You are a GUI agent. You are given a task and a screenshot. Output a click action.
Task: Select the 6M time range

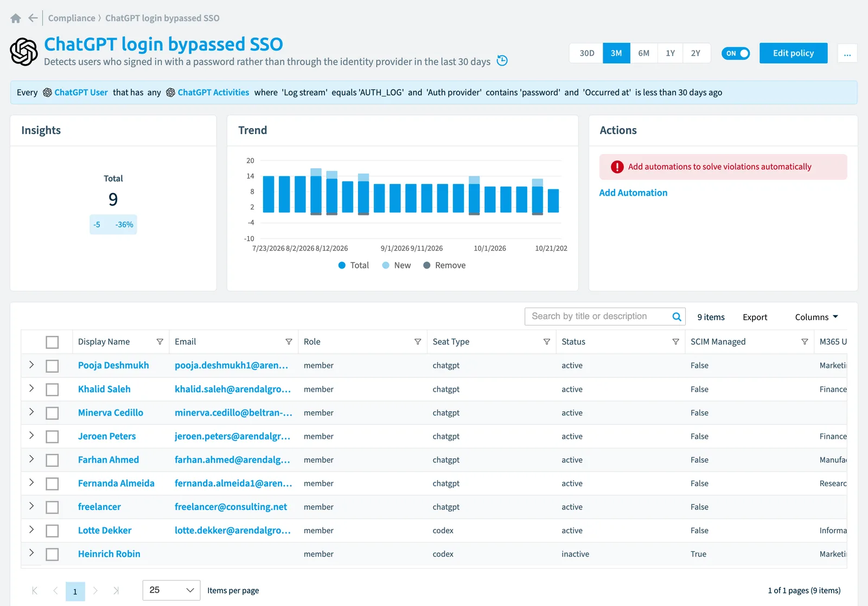tap(643, 53)
